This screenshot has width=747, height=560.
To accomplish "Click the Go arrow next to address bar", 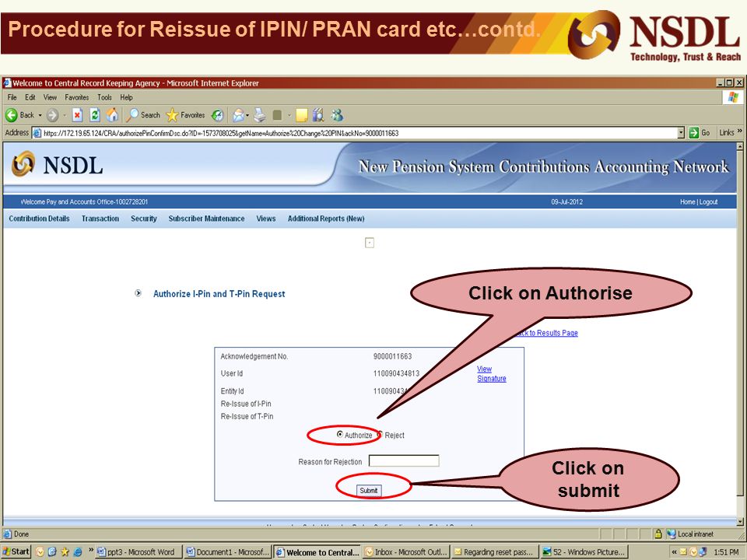I will point(694,133).
